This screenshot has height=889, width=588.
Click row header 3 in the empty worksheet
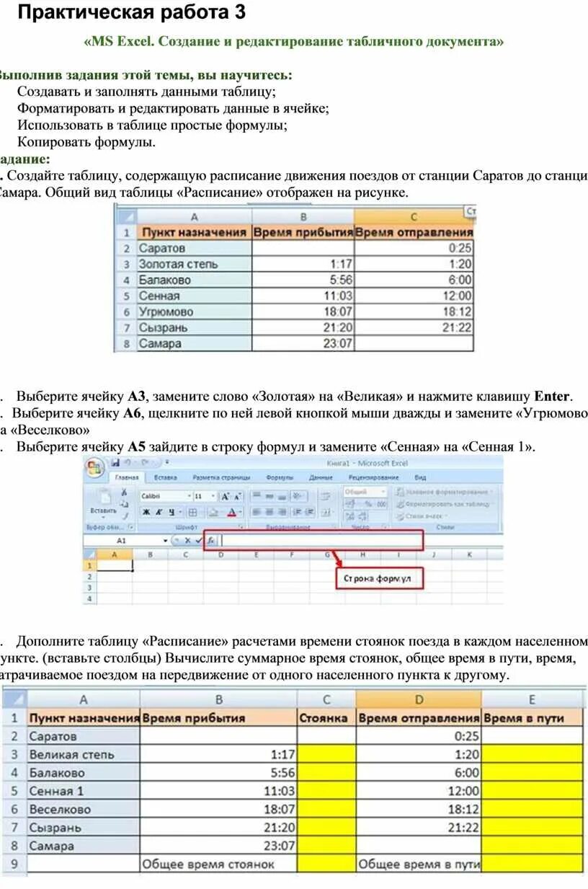[90, 588]
